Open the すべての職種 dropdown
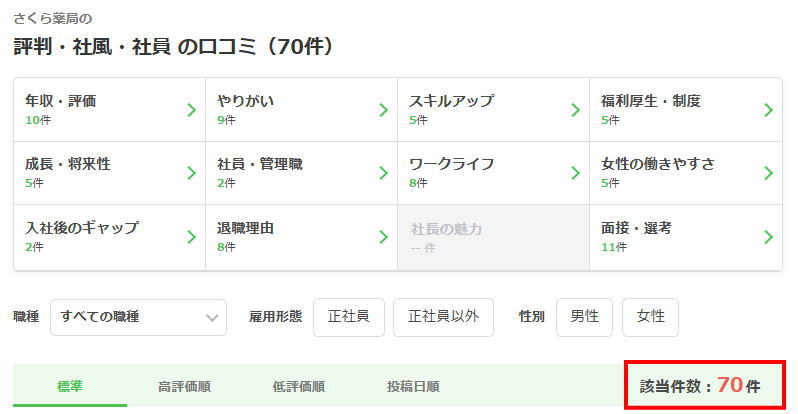Screen dimensions: 798x414 pyautogui.click(x=138, y=317)
